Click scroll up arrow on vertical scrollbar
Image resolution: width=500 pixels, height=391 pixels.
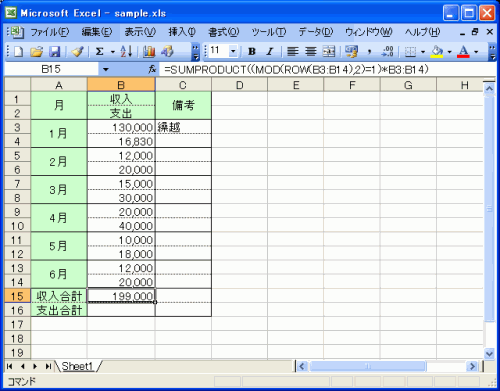coord(489,89)
